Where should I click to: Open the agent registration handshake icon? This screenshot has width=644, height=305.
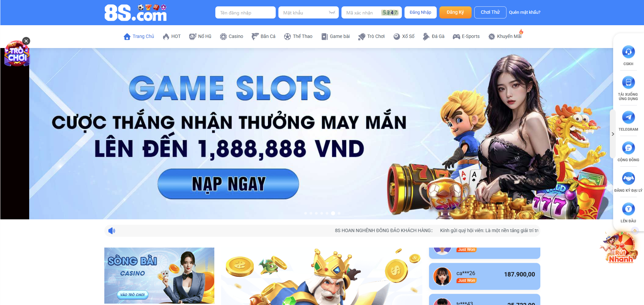coord(628,178)
